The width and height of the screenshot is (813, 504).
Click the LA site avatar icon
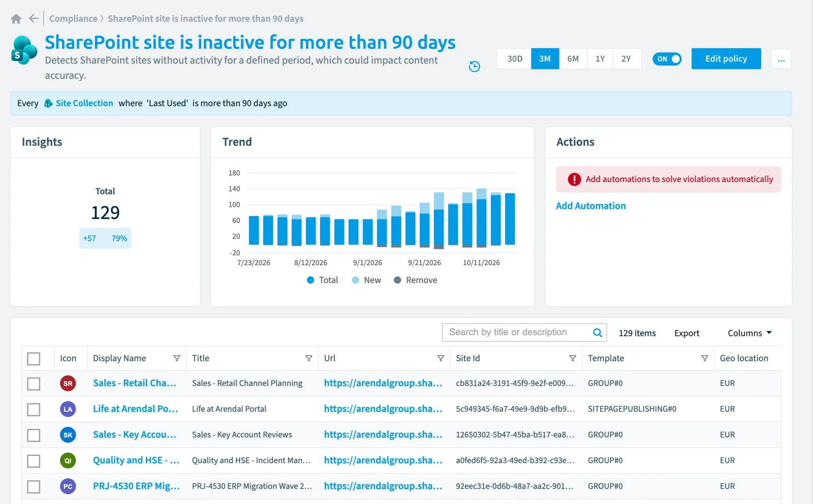click(68, 409)
